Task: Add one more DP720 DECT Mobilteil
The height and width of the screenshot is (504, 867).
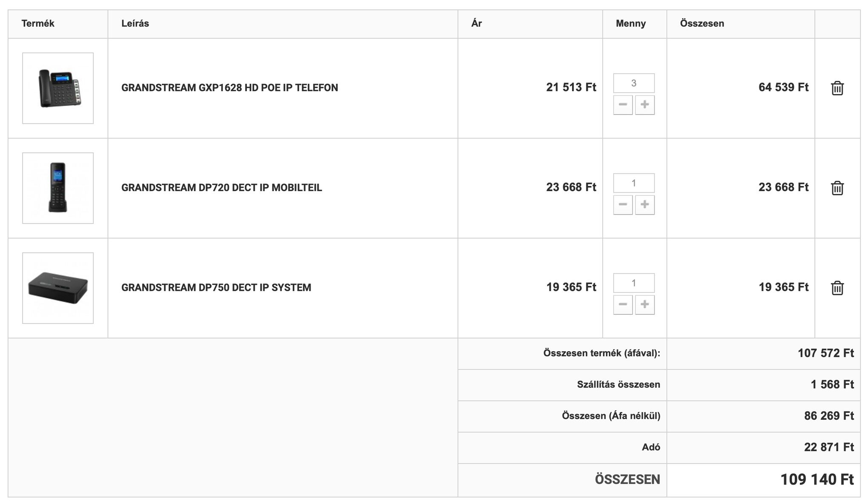Action: tap(644, 205)
